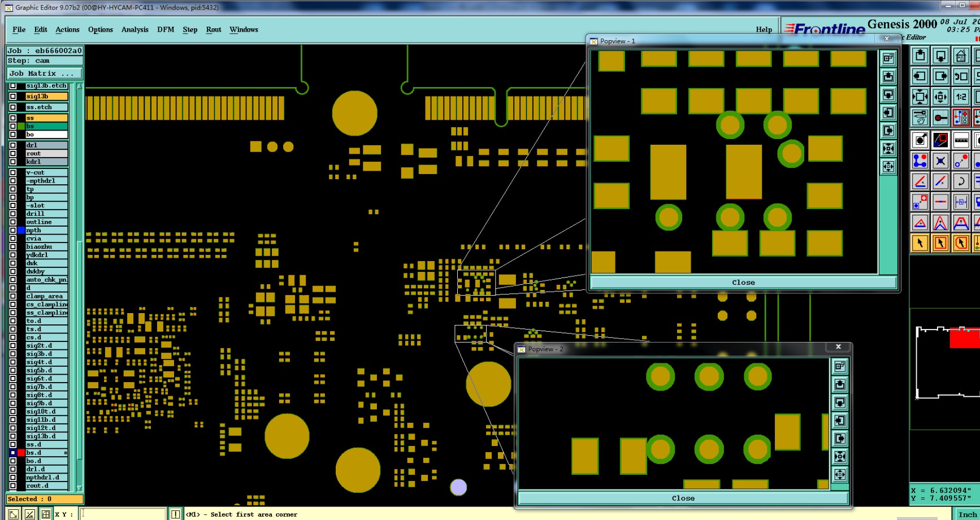Open the Rout menu
The height and width of the screenshot is (520, 980).
[x=214, y=29]
